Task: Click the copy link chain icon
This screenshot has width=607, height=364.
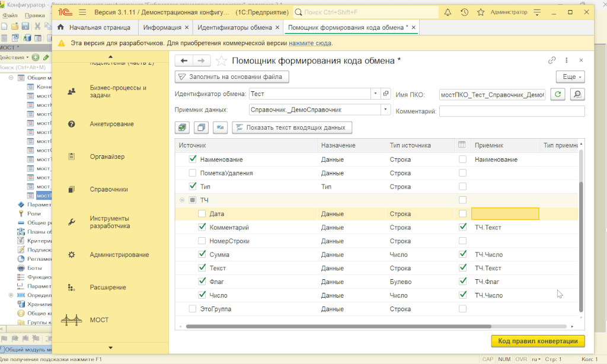Action: click(552, 60)
